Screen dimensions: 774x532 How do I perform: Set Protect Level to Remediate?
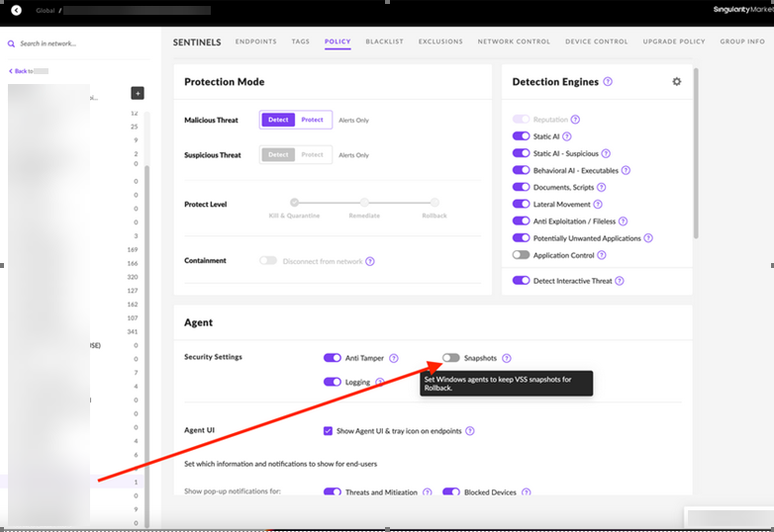point(364,202)
